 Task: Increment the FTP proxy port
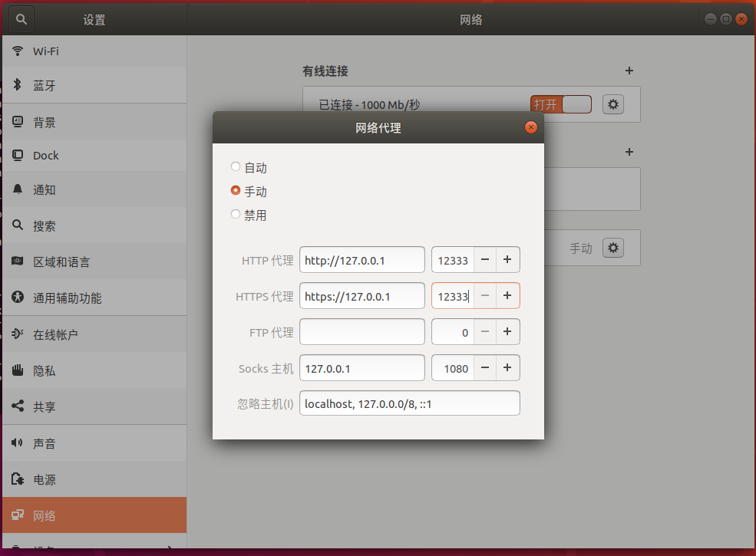[x=507, y=332]
